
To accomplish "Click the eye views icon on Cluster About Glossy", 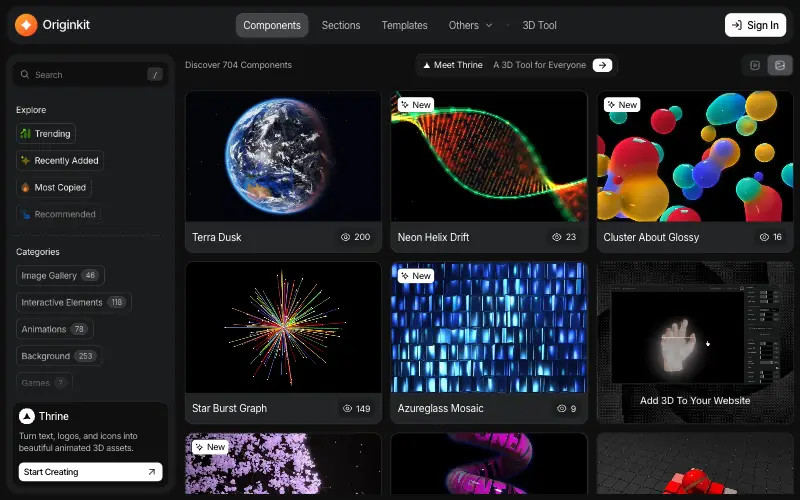I will [764, 237].
